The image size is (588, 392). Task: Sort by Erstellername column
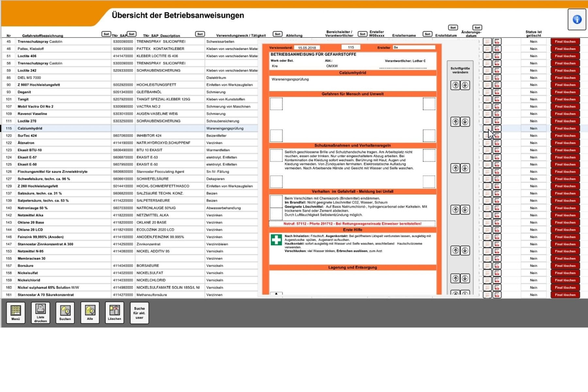pyautogui.click(x=427, y=34)
